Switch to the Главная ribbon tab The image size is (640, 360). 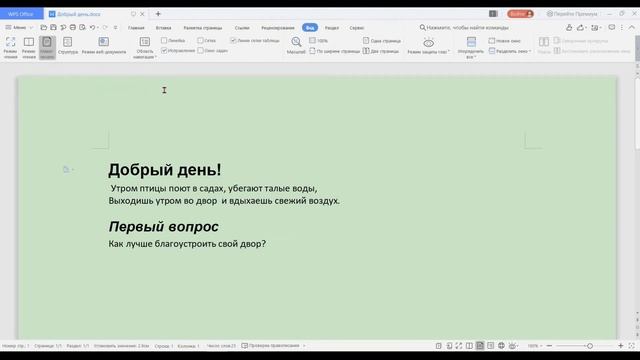point(136,28)
